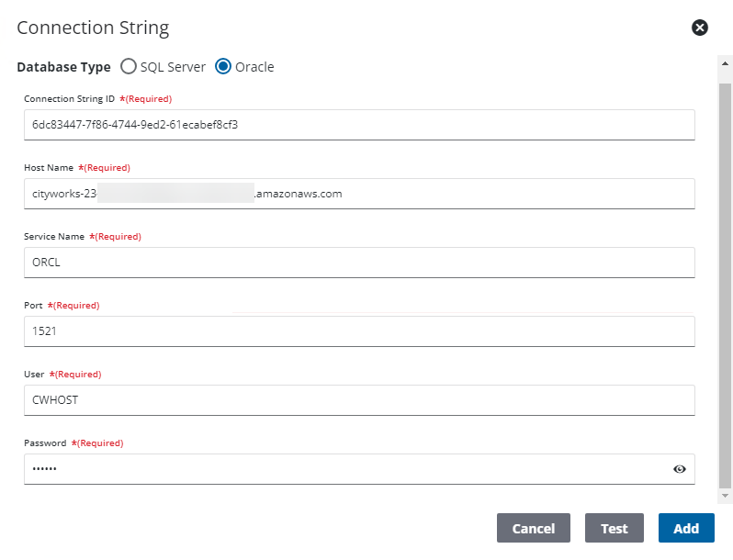Click the scrollbar up arrow
The image size is (733, 560).
click(725, 62)
